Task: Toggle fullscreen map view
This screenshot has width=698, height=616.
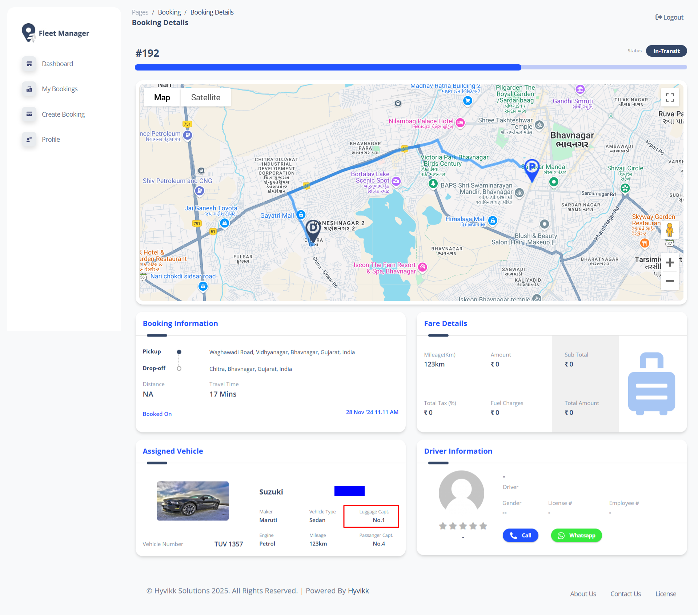Action: pyautogui.click(x=670, y=97)
